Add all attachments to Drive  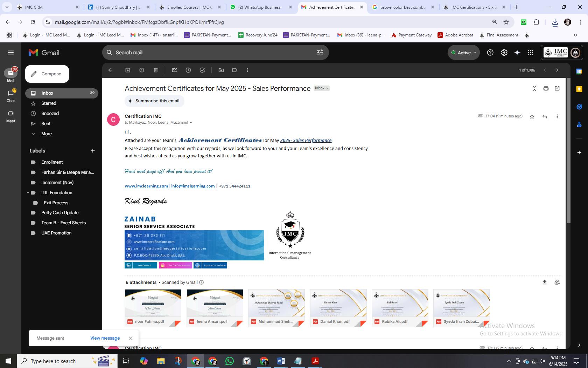[557, 282]
